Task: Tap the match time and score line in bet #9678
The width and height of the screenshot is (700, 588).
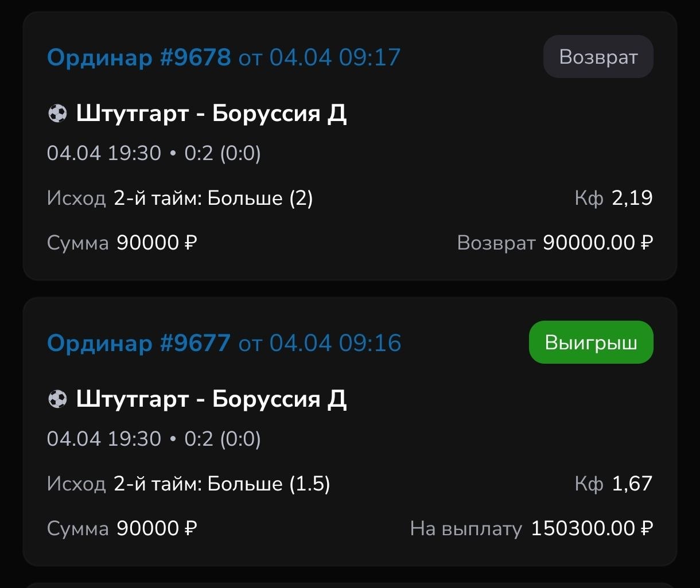Action: [x=154, y=154]
